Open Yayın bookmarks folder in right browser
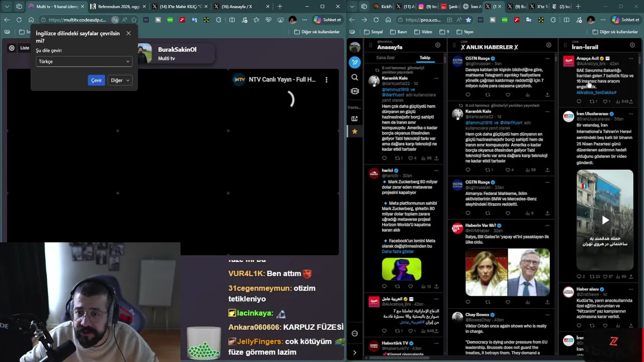Image resolution: width=644 pixels, height=362 pixels. pos(464,32)
